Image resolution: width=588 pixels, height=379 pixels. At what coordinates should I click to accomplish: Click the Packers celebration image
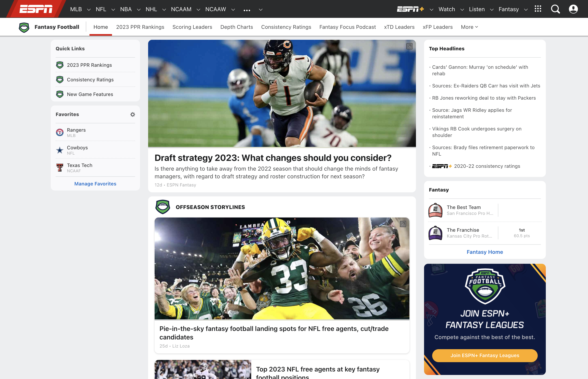pyautogui.click(x=282, y=268)
